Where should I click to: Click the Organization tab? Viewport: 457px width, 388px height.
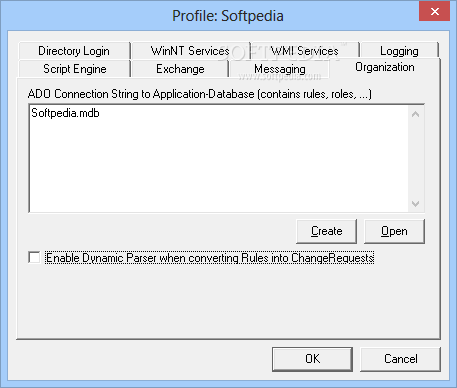[x=385, y=67]
